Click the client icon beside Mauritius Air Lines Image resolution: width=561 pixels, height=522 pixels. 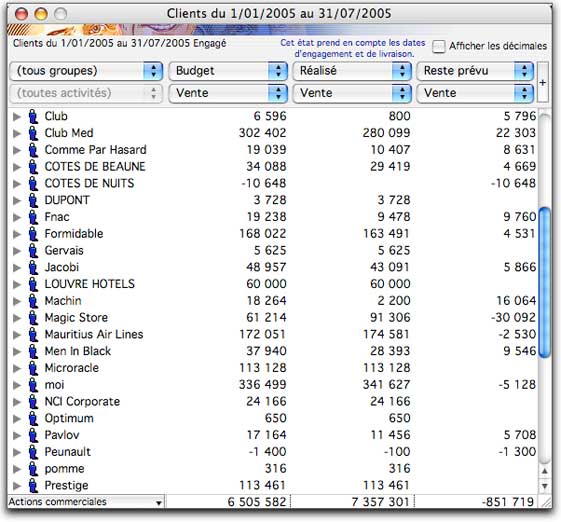coord(33,335)
